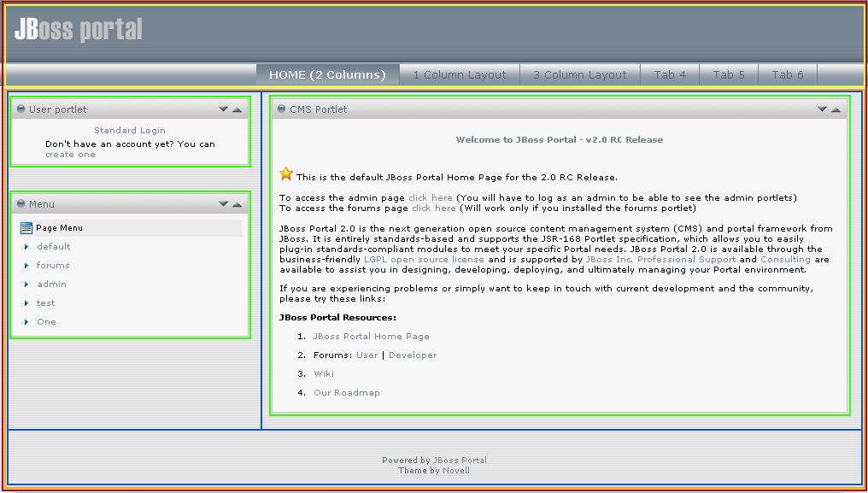Follow the create one account link
Image resolution: width=868 pixels, height=493 pixels.
[x=70, y=155]
